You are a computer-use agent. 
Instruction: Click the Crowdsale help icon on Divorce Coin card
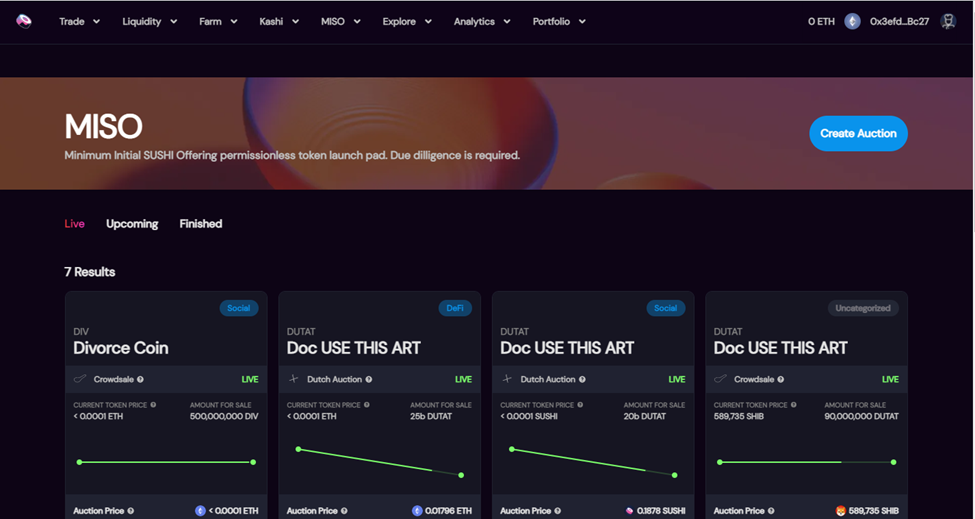[141, 379]
